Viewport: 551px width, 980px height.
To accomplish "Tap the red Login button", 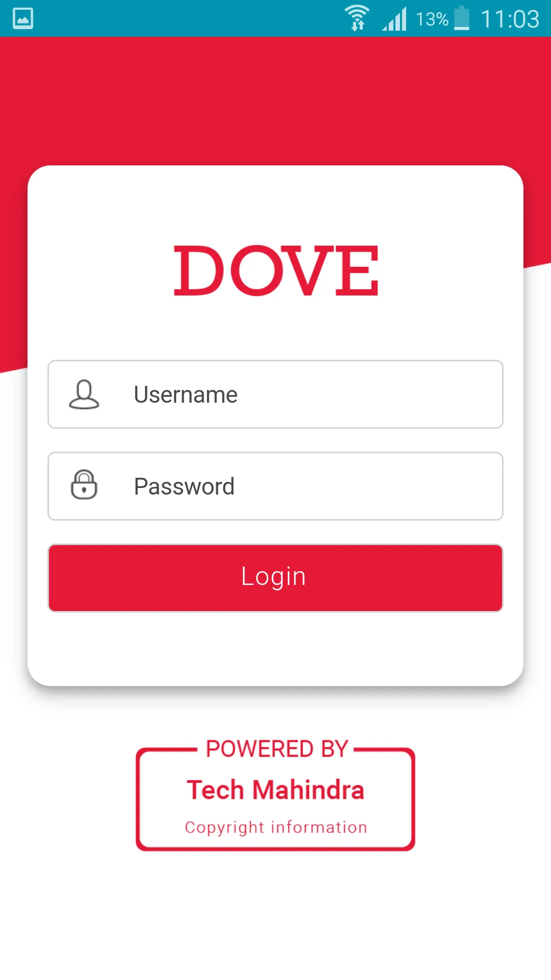I will point(275,578).
